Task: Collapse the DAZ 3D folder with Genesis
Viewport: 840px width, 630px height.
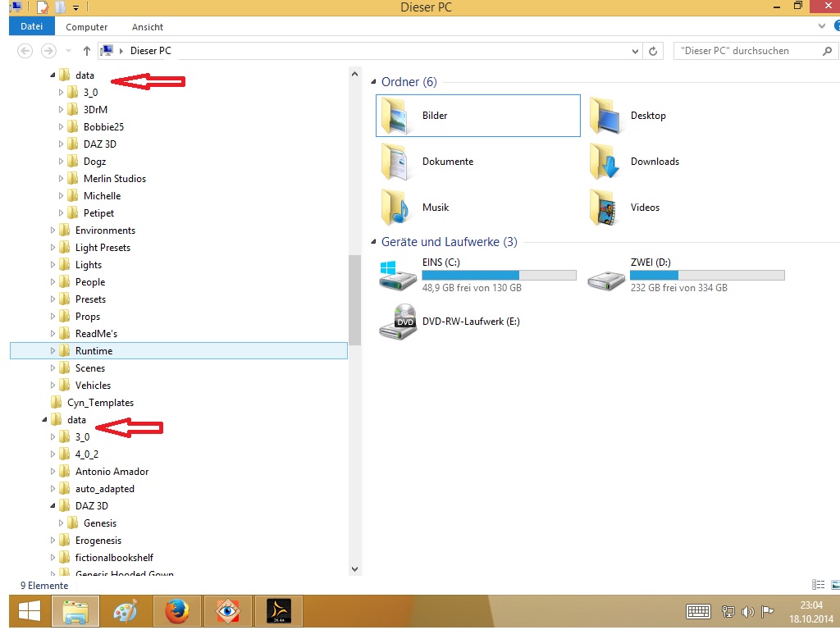Action: tap(52, 505)
